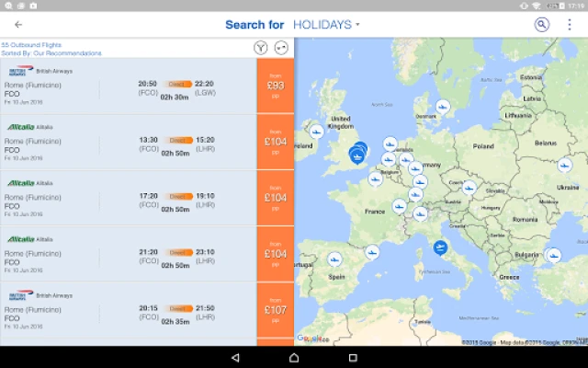
Task: Tap the status bar clock showing 17:19
Action: [576, 6]
